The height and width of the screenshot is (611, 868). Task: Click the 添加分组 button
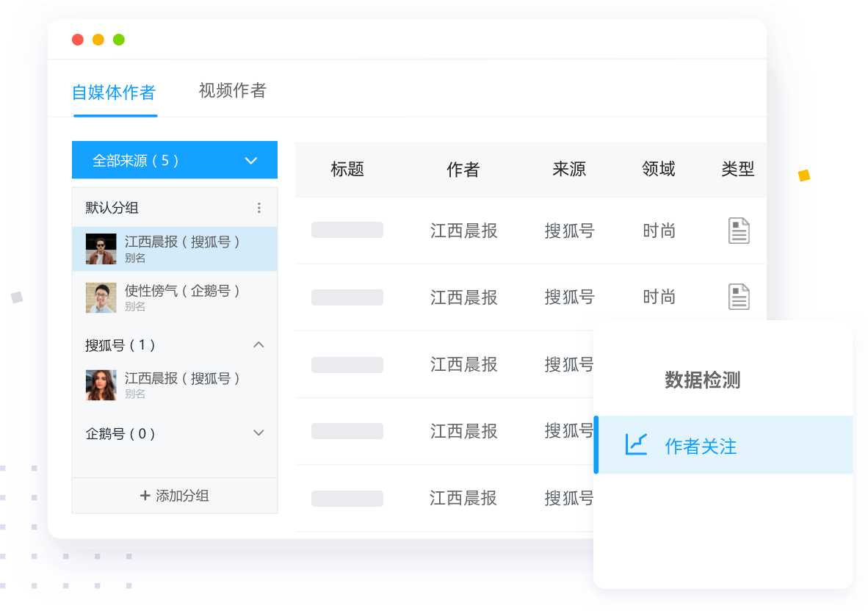(x=175, y=496)
